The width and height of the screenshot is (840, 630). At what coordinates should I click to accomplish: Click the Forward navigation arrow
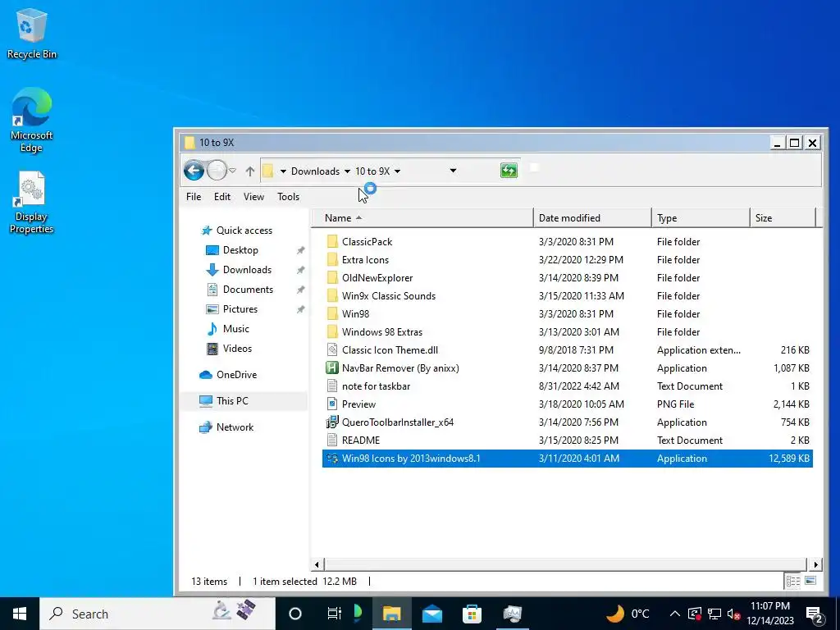coord(217,171)
